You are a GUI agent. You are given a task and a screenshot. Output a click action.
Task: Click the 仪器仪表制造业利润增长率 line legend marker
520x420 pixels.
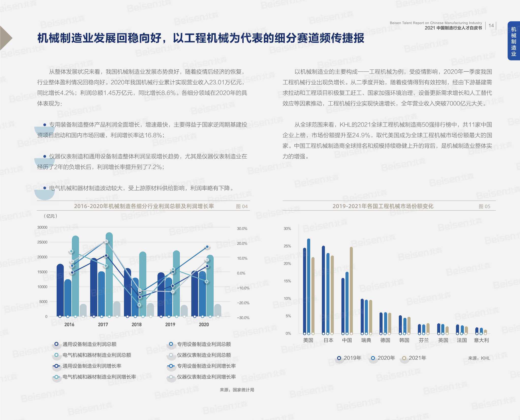(x=171, y=377)
